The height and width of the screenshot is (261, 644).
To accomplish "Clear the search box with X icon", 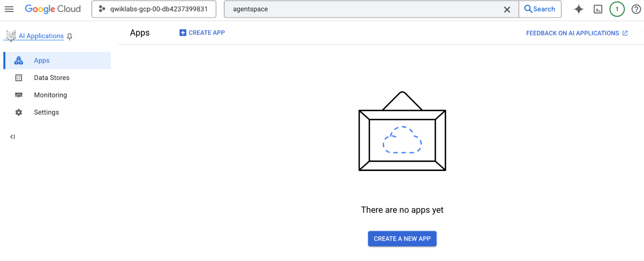I will click(507, 9).
